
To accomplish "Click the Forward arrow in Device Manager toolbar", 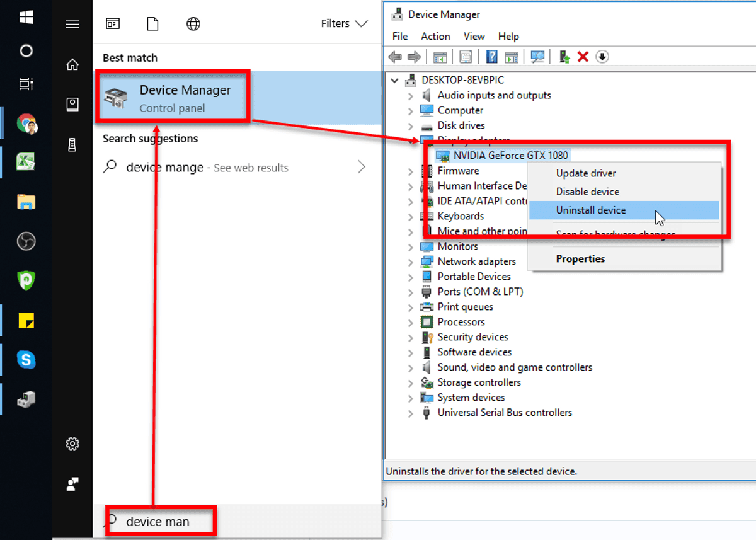I will pos(414,57).
